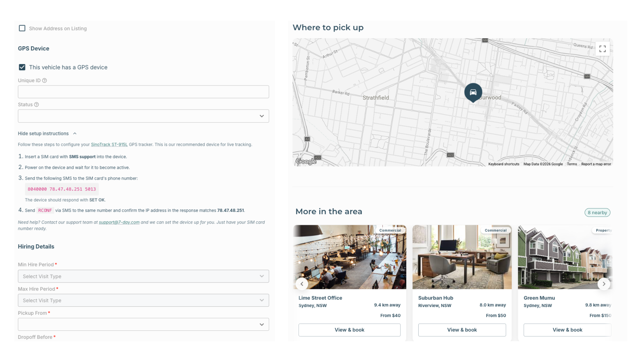
Task: Open Lime Street Office photo
Action: point(350,257)
